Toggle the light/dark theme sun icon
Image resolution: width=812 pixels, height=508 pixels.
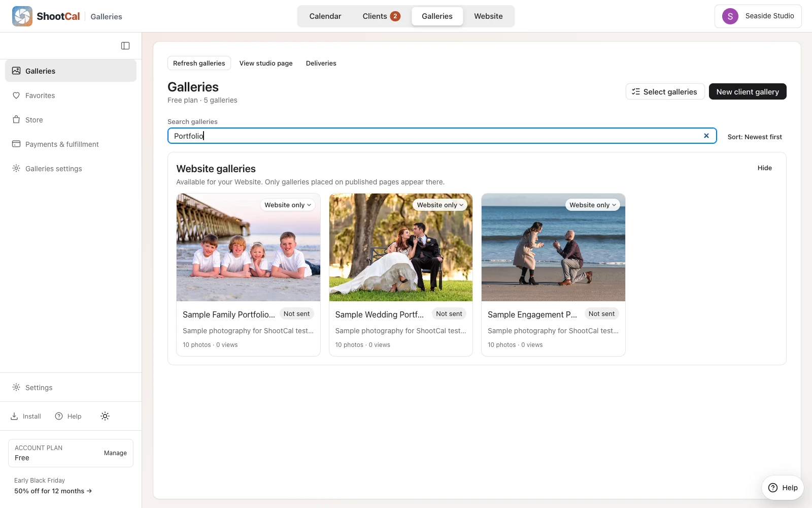105,416
